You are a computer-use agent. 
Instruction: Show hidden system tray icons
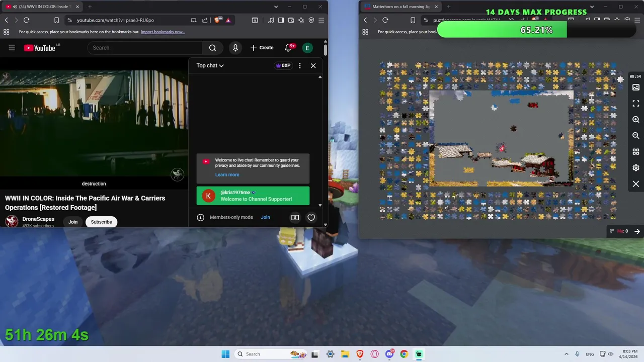[566, 354]
